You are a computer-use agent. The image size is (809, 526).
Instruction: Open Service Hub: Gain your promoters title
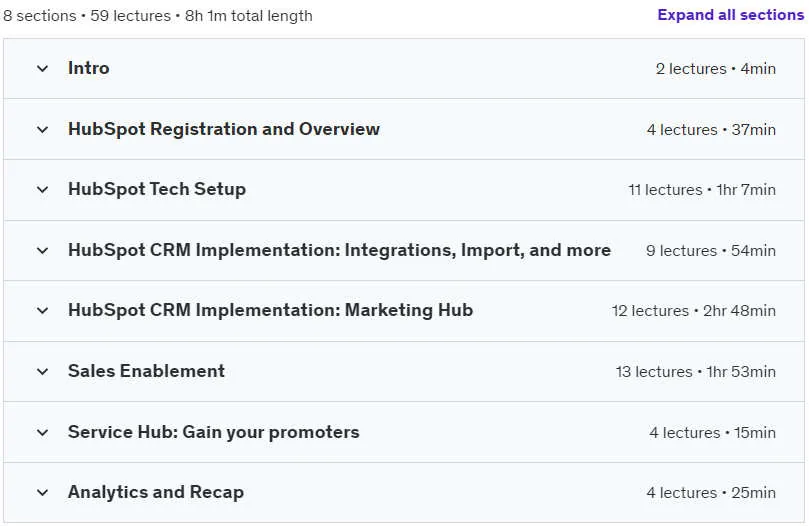(214, 432)
